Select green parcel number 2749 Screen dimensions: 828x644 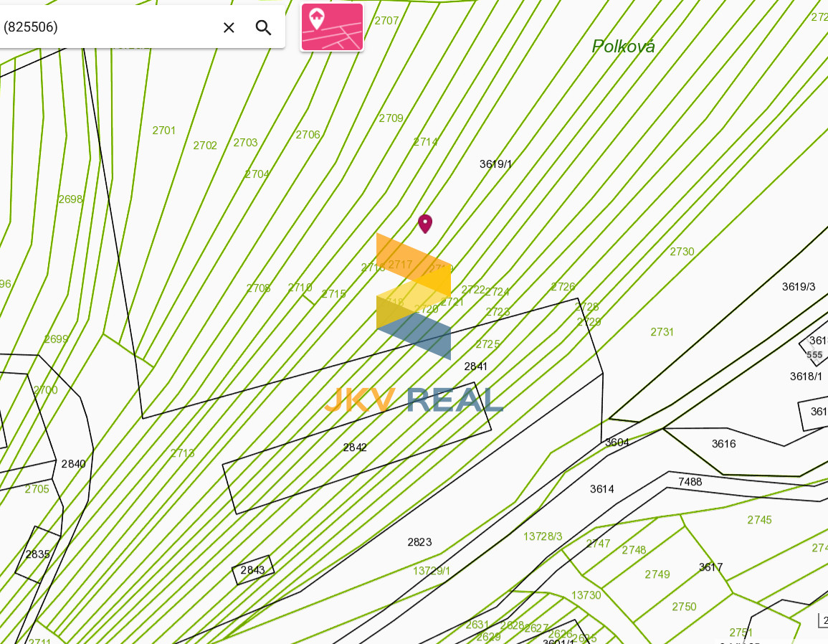pyautogui.click(x=657, y=574)
